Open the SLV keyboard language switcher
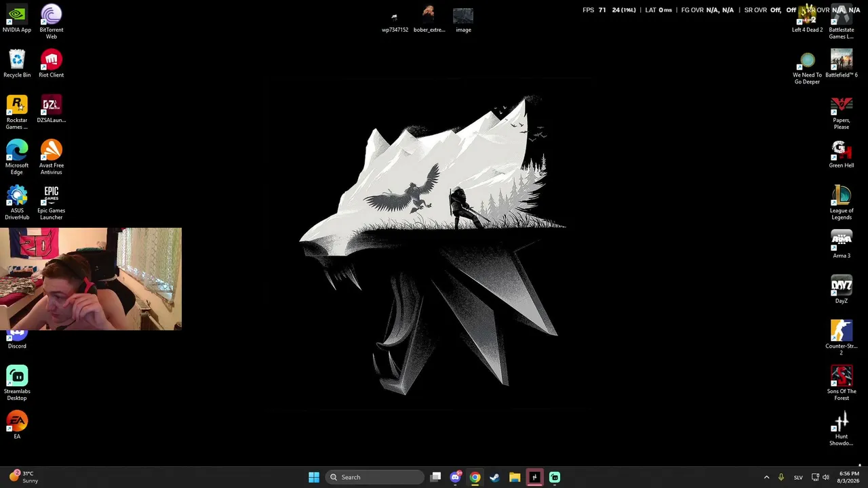This screenshot has width=868, height=488. pyautogui.click(x=798, y=477)
